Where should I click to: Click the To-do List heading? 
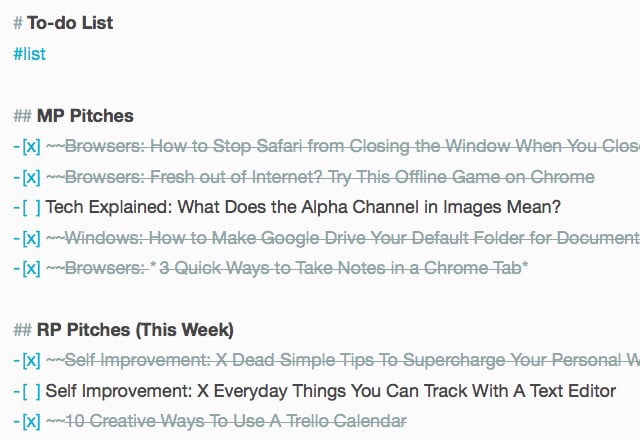coord(70,23)
